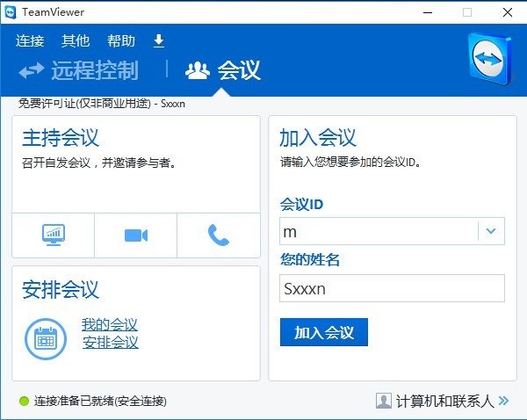527x420 pixels.
Task: Click into the 您的姓名 field showing Sxxxn
Action: click(x=392, y=288)
